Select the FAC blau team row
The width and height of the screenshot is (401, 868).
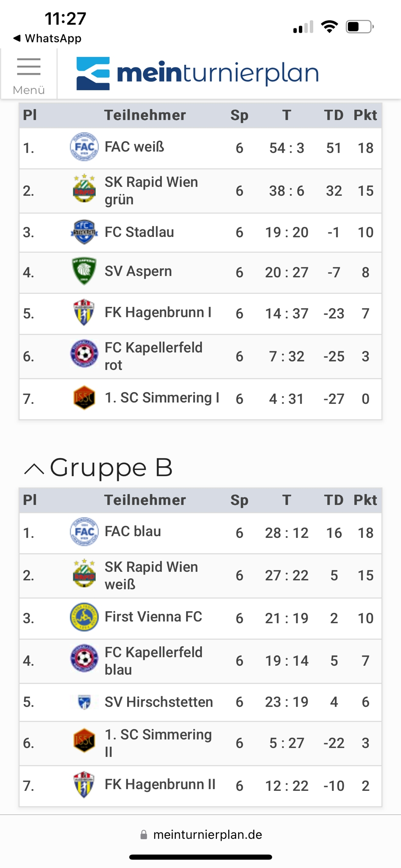[200, 533]
